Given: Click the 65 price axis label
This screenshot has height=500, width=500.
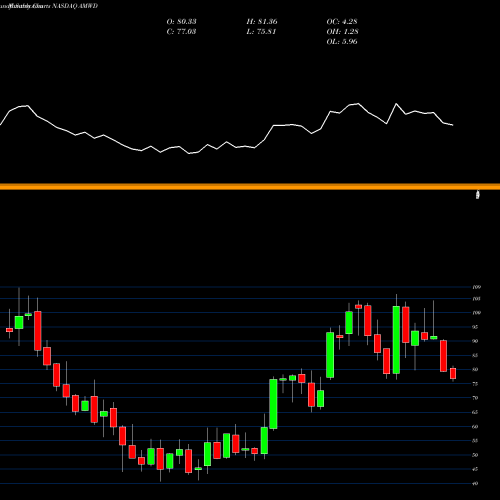Looking at the screenshot, I should pos(476,412).
